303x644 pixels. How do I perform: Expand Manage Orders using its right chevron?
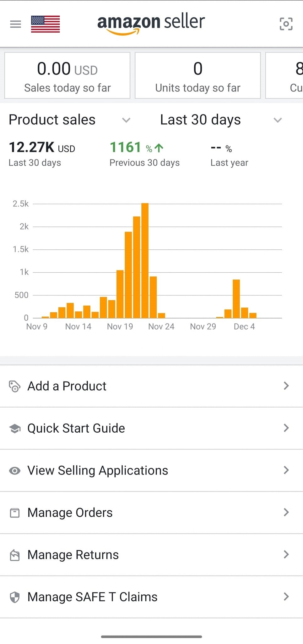(x=286, y=513)
